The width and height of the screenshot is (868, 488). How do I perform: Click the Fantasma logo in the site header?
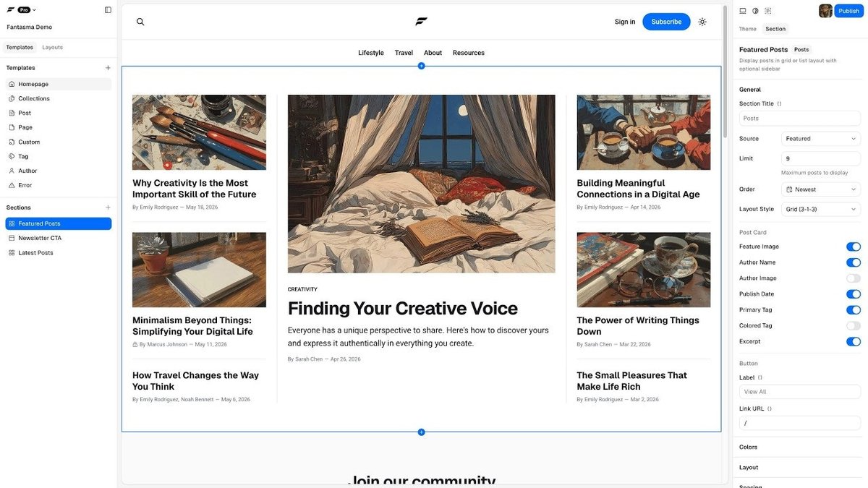[x=421, y=22]
